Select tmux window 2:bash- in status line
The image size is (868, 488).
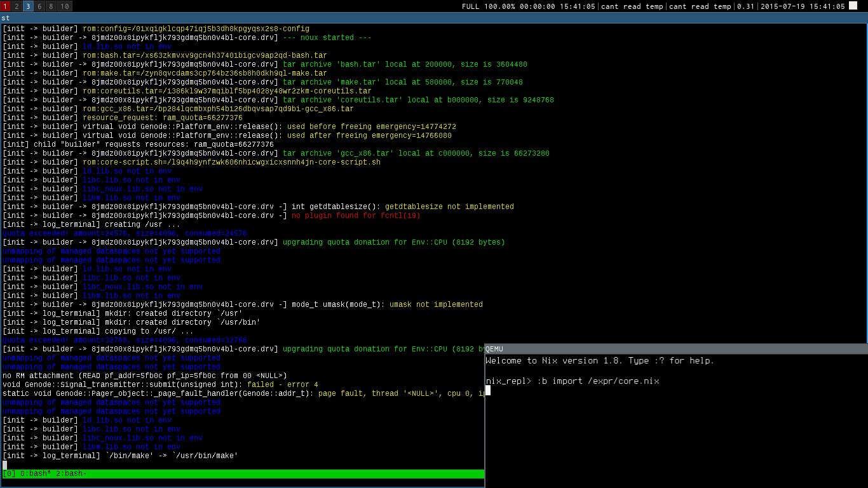pos(72,474)
